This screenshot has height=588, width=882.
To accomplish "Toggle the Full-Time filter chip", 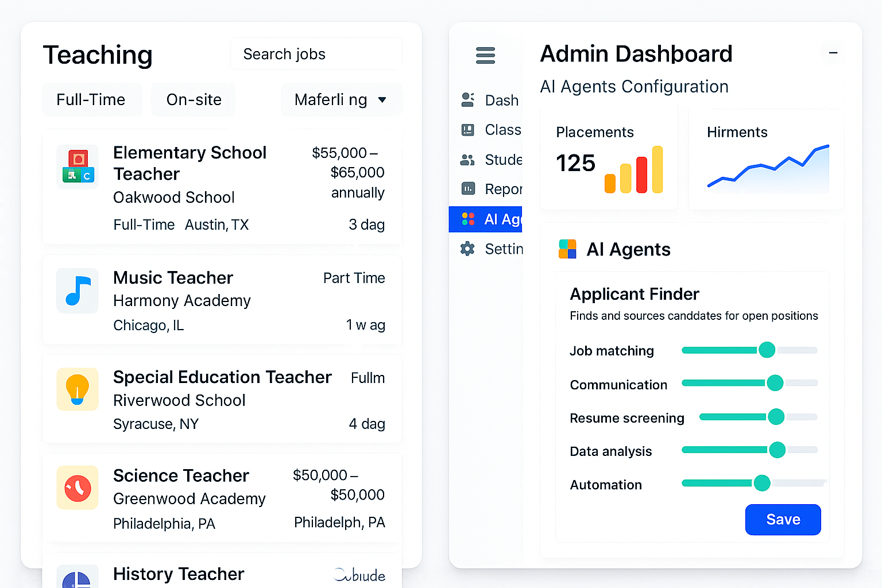I will pos(91,100).
